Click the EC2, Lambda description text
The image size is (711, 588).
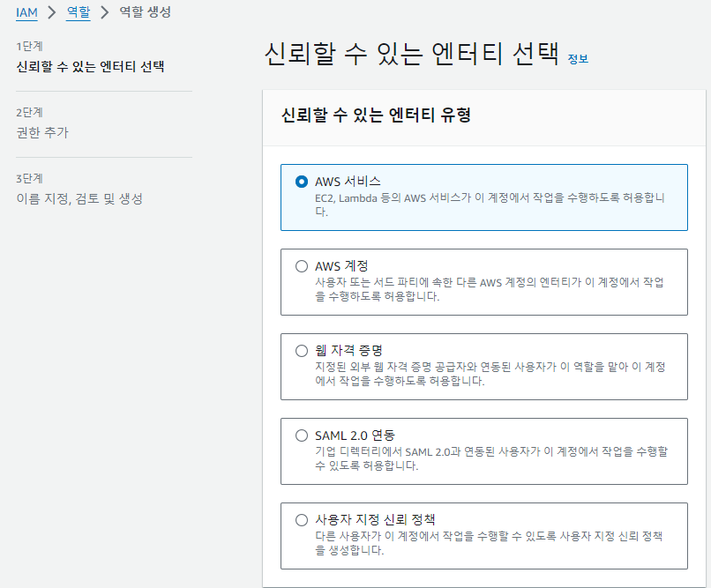click(x=490, y=205)
